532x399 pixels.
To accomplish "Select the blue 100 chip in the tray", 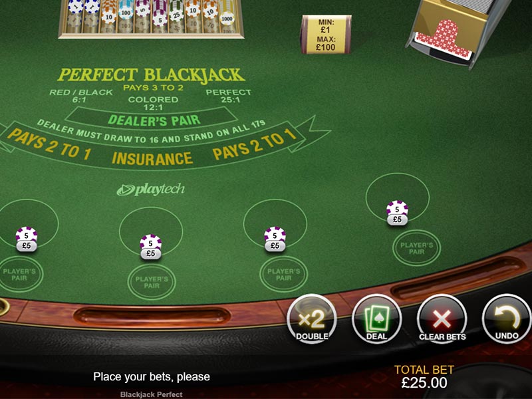I will point(126,13).
